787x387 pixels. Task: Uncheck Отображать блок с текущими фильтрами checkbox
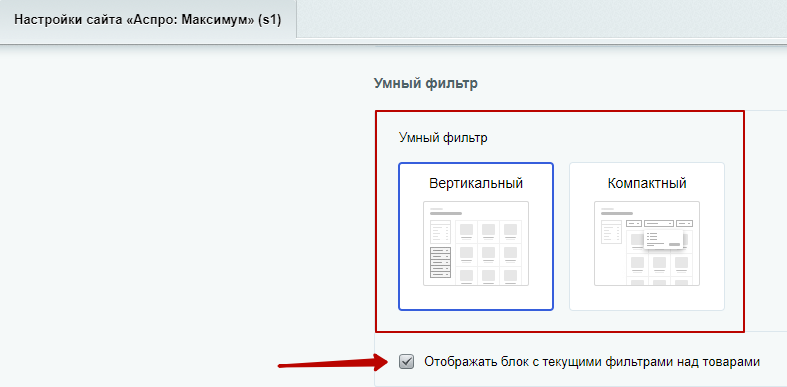(406, 361)
